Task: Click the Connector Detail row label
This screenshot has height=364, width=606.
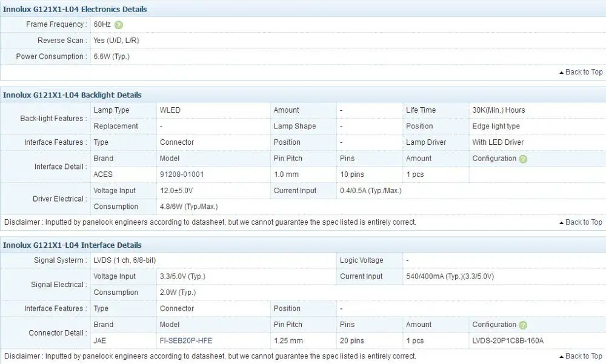Action: click(58, 333)
